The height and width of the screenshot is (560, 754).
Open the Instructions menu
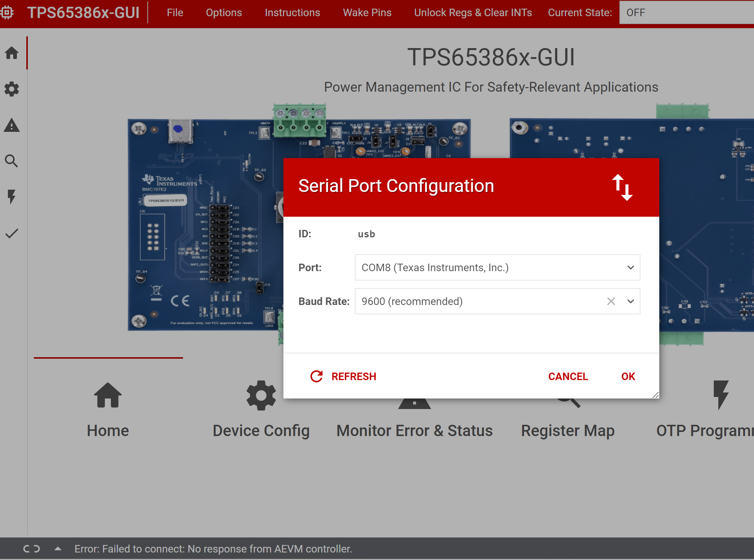(292, 12)
